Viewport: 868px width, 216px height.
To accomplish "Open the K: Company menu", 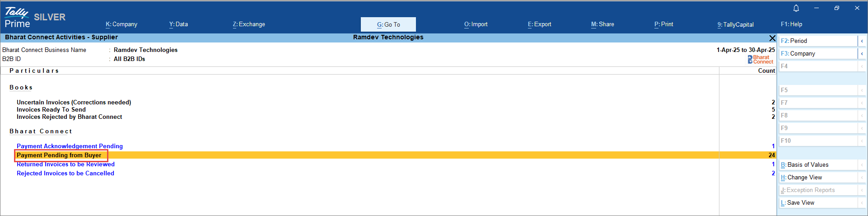I will pyautogui.click(x=121, y=24).
